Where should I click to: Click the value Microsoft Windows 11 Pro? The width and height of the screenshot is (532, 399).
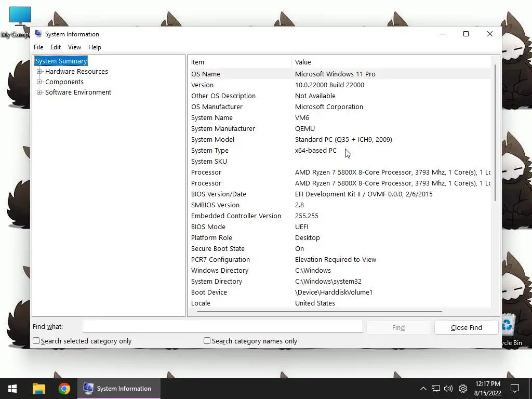point(335,74)
